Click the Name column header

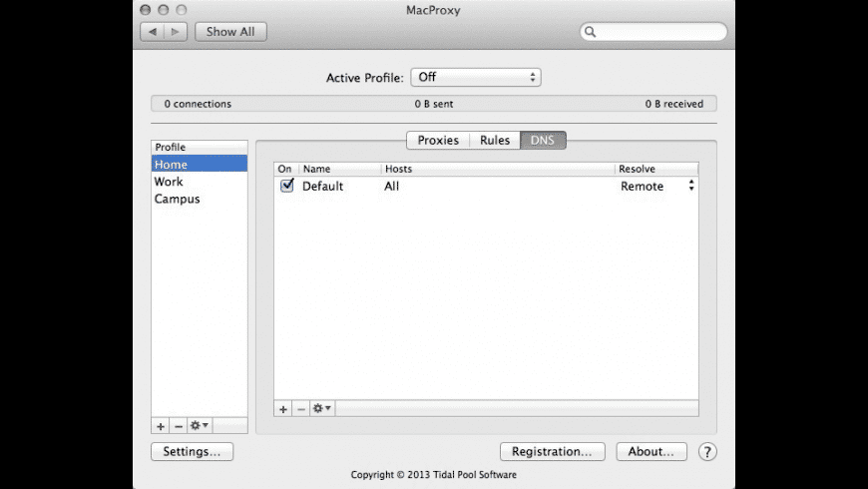(340, 169)
